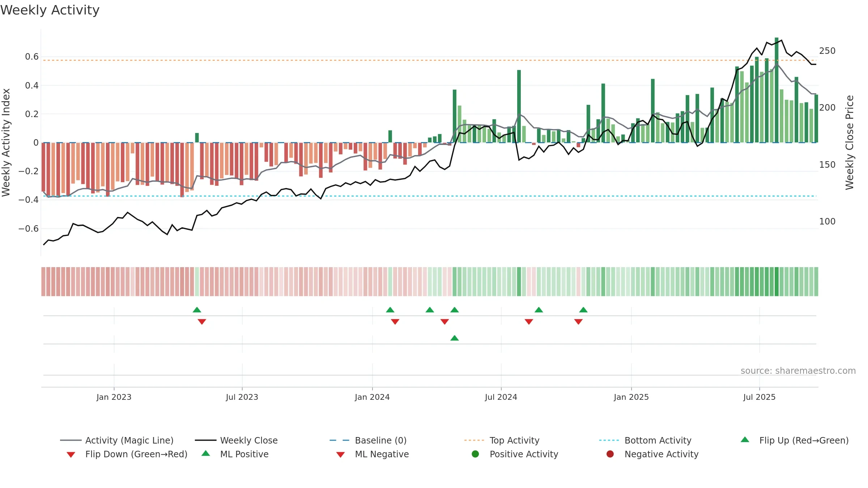This screenshot has width=868, height=488.
Task: Toggle Top Activity legend entry
Action: click(502, 440)
